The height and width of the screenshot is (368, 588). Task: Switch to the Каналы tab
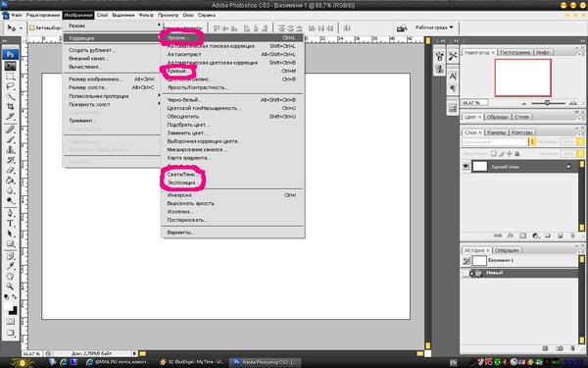click(x=496, y=132)
